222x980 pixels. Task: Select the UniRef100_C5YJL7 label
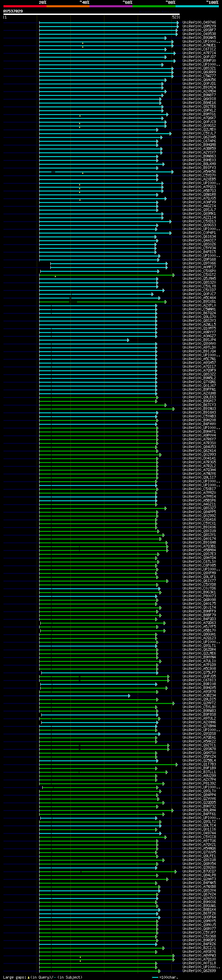199,133
